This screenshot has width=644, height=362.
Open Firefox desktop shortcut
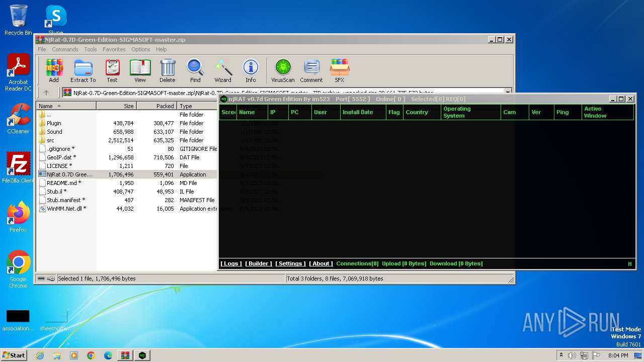[18, 217]
